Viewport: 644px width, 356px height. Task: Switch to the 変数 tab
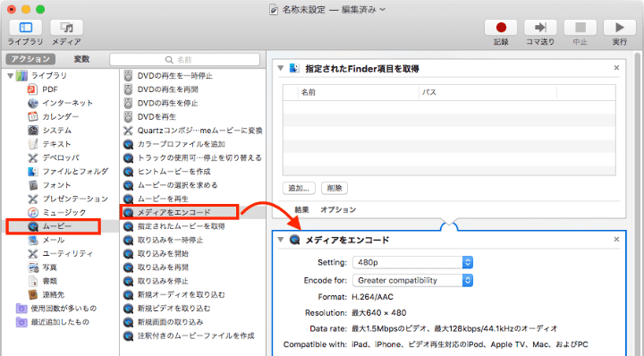coord(81,59)
